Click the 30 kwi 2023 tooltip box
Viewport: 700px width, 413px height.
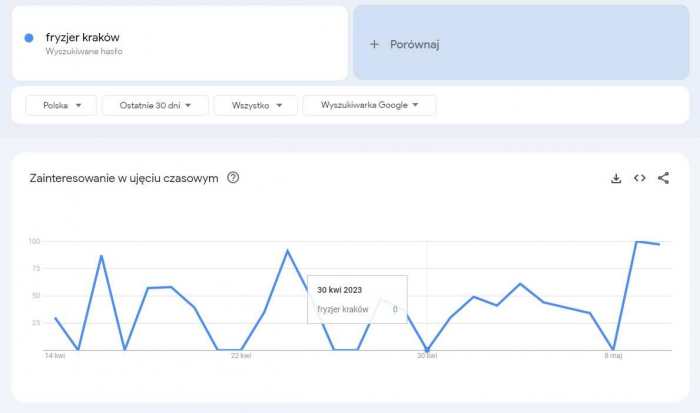[x=357, y=299]
